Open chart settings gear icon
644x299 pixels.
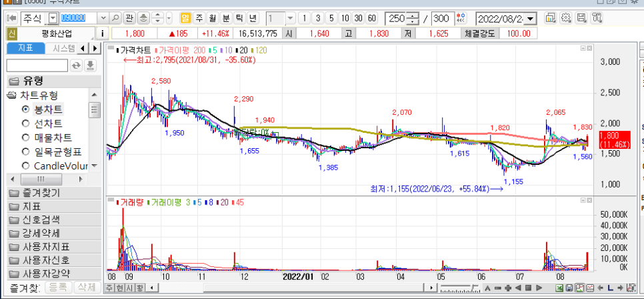566,18
